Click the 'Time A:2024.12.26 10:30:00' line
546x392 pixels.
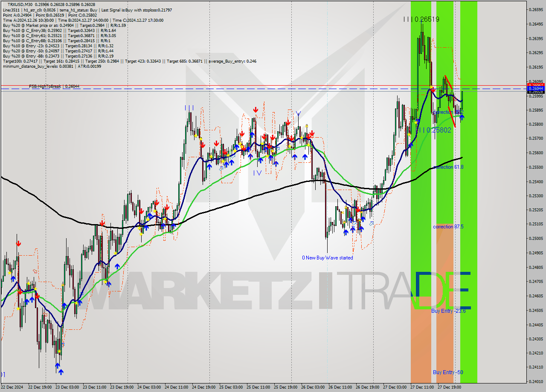click(x=83, y=20)
